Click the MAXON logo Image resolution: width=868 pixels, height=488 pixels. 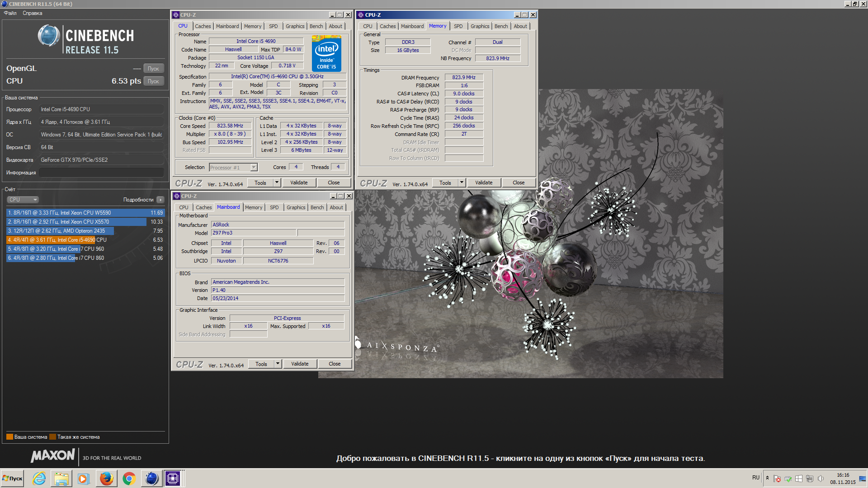[x=52, y=455]
